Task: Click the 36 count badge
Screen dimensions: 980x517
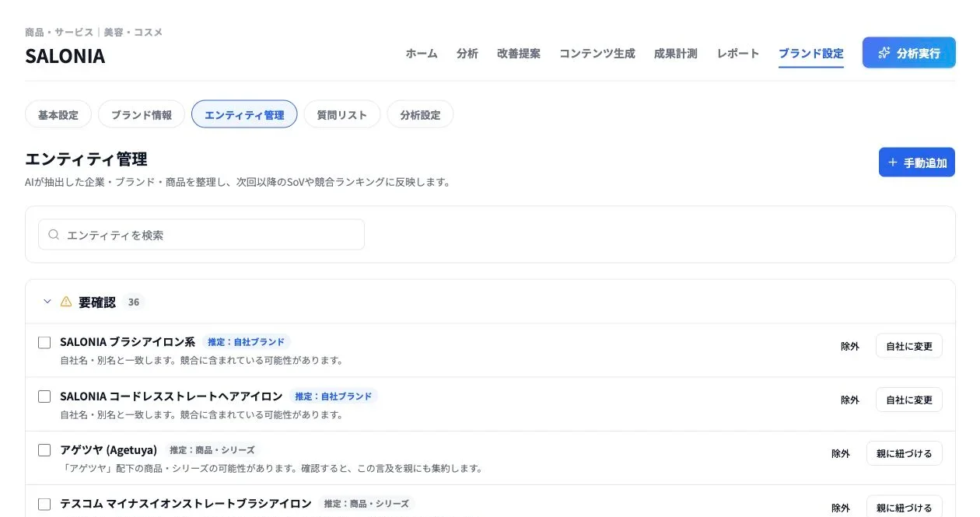Action: pos(134,302)
